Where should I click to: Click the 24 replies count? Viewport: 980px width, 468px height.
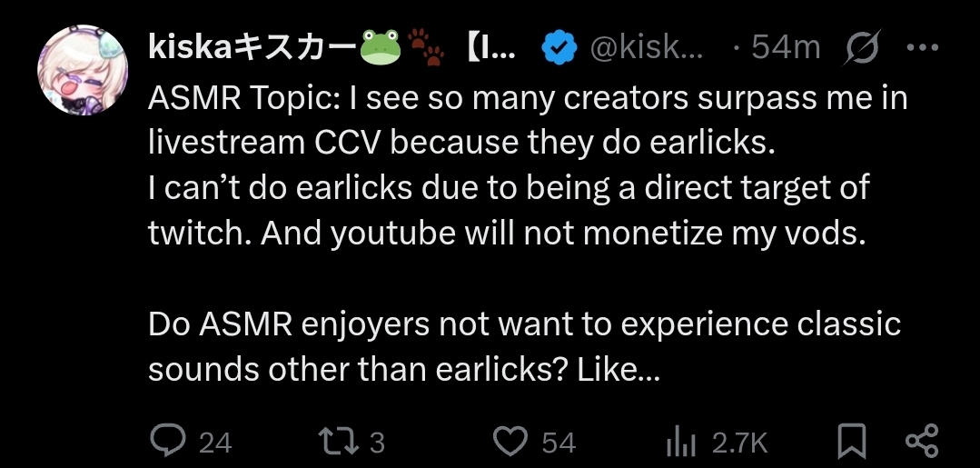pyautogui.click(x=215, y=443)
